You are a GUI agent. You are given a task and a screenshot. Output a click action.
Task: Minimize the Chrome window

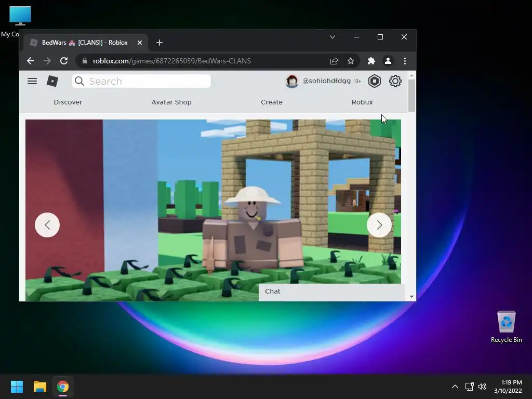[x=356, y=37]
